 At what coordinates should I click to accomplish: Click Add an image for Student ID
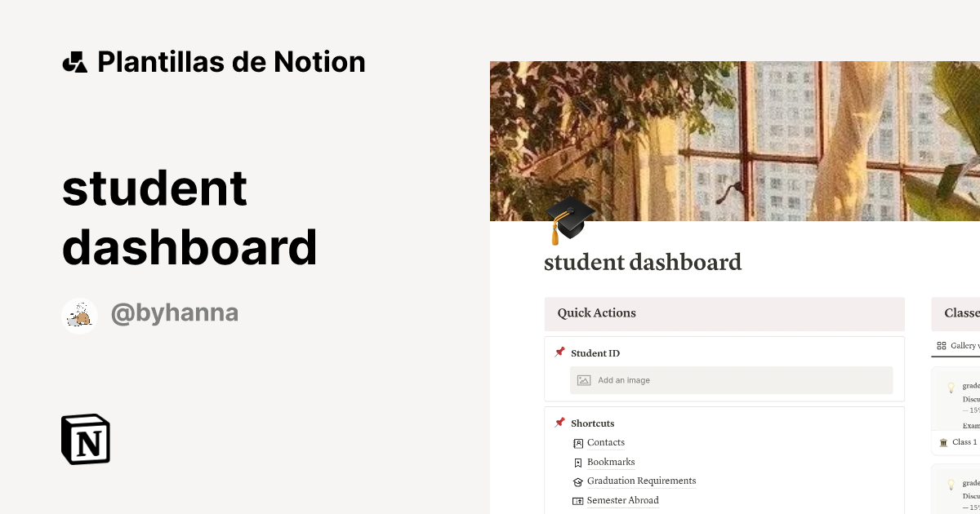tap(624, 380)
